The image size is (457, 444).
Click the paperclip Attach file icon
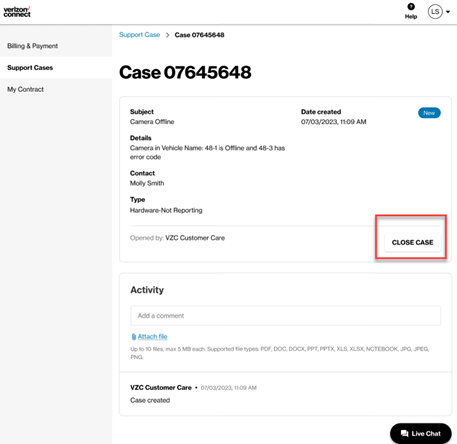click(134, 337)
